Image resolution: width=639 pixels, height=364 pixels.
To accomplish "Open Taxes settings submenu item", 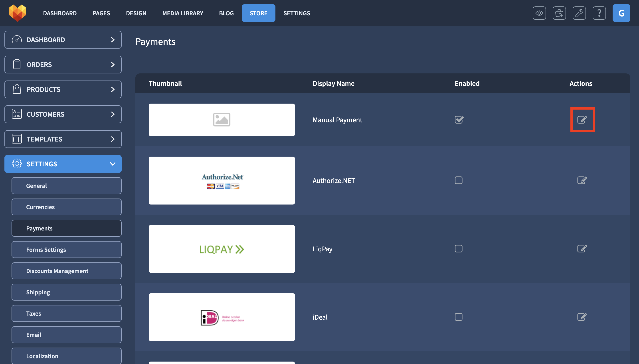I will coord(67,313).
